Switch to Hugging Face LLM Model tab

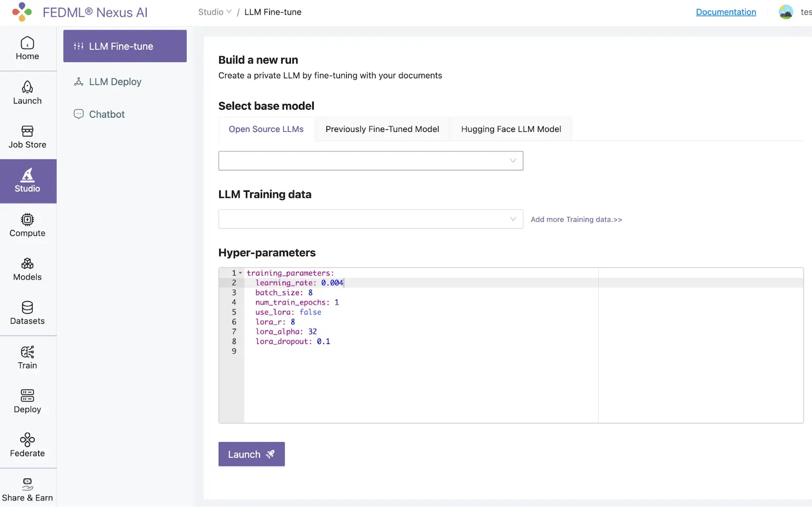coord(511,129)
